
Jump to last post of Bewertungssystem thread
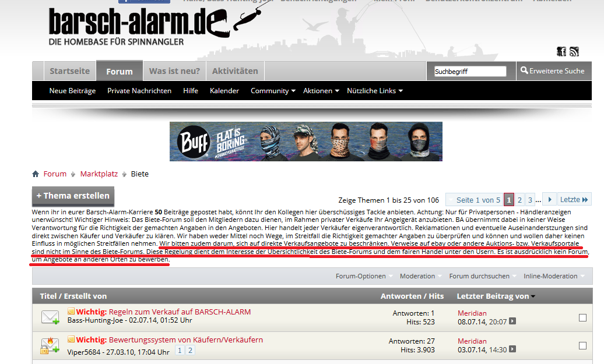(x=512, y=349)
